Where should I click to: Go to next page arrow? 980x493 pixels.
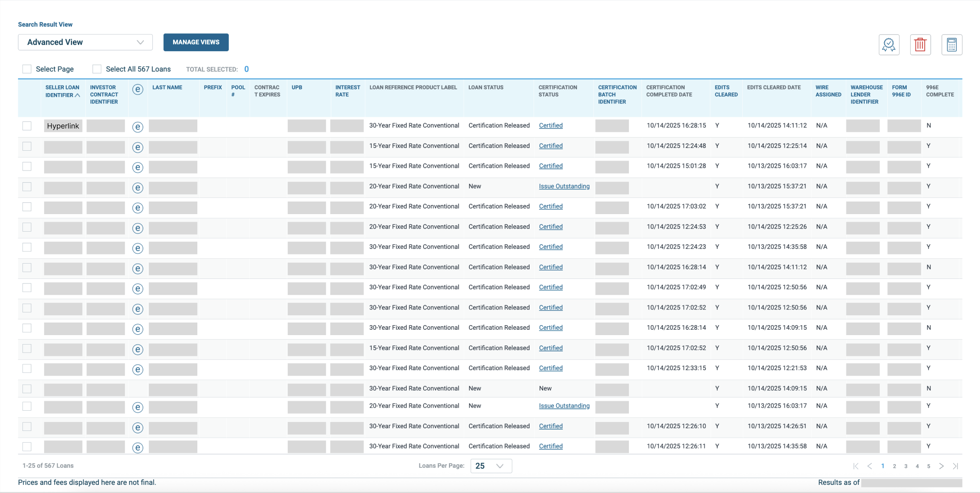pyautogui.click(x=941, y=466)
